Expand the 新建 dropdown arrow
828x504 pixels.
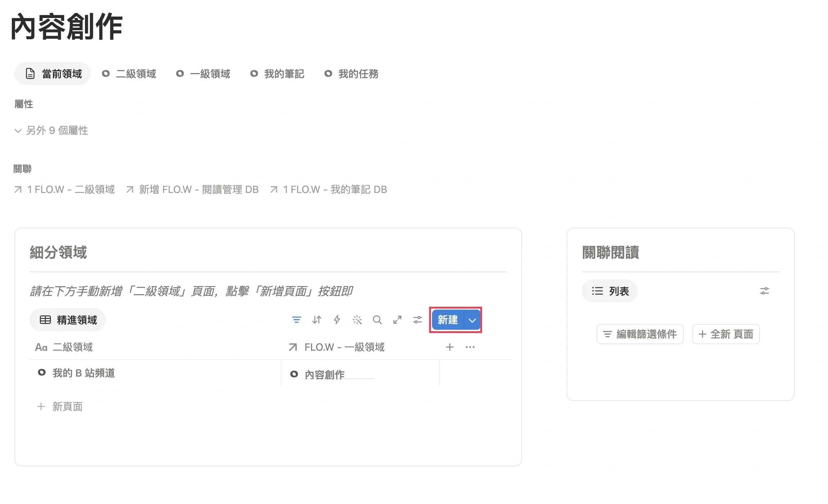click(472, 320)
